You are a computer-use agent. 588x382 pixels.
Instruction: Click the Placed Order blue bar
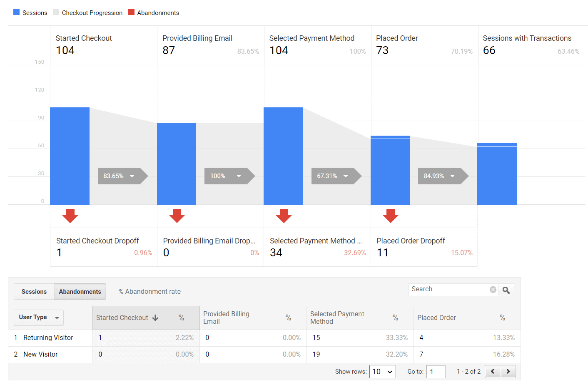coord(390,170)
